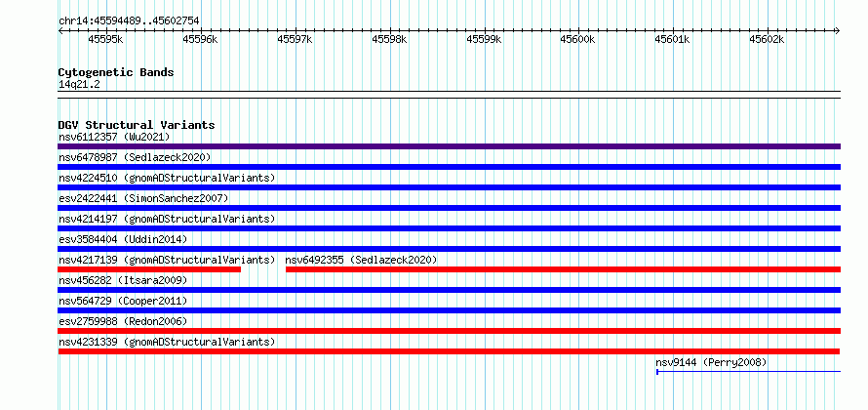Open nsv4217139 (gnomADStructuralVariants) label
The height and width of the screenshot is (410, 868).
pyautogui.click(x=167, y=260)
